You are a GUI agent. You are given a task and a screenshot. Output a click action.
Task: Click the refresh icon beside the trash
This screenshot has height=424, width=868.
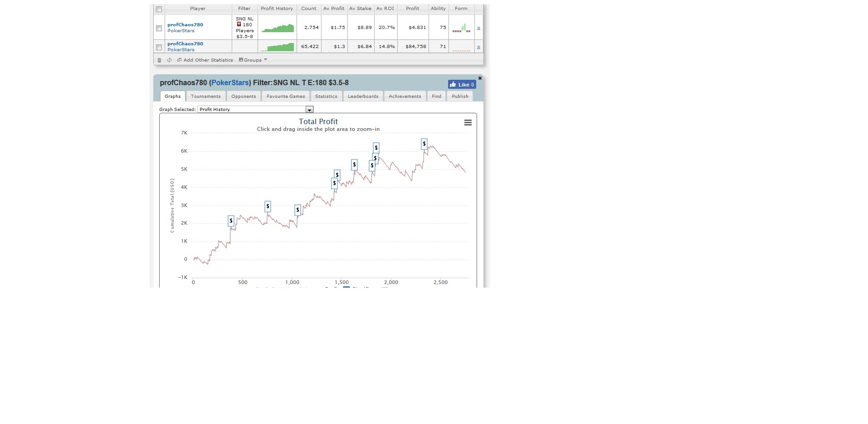click(x=169, y=60)
